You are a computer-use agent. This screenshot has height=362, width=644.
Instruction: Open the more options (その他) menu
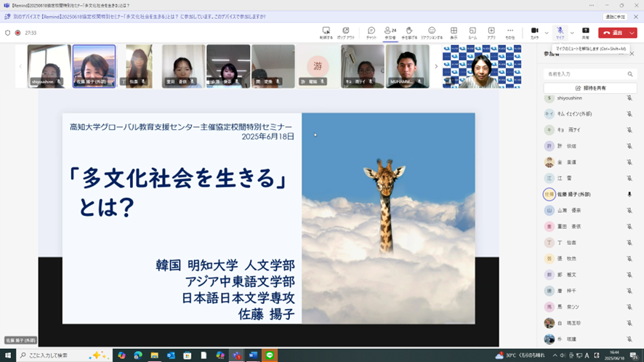click(510, 32)
